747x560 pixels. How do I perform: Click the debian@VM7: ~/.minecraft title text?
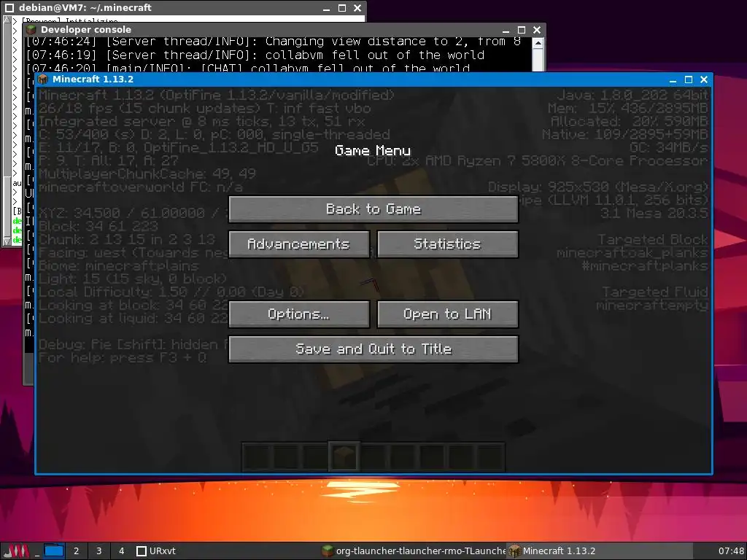pyautogui.click(x=85, y=7)
